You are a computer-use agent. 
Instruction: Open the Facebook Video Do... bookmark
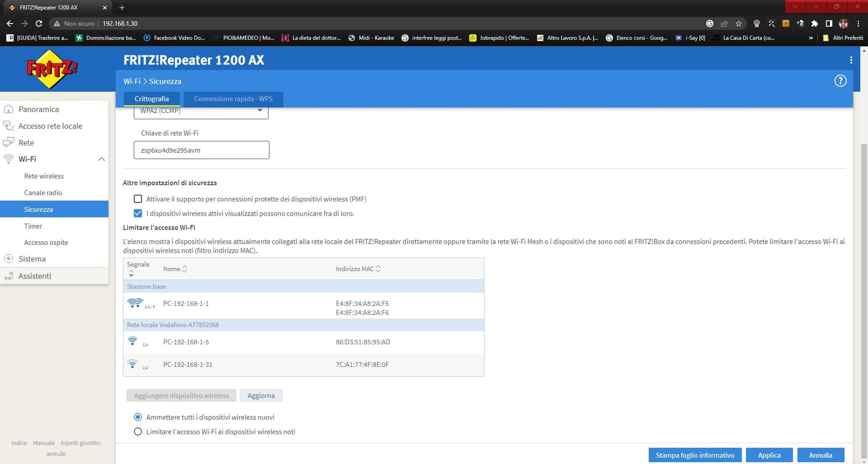click(x=174, y=38)
